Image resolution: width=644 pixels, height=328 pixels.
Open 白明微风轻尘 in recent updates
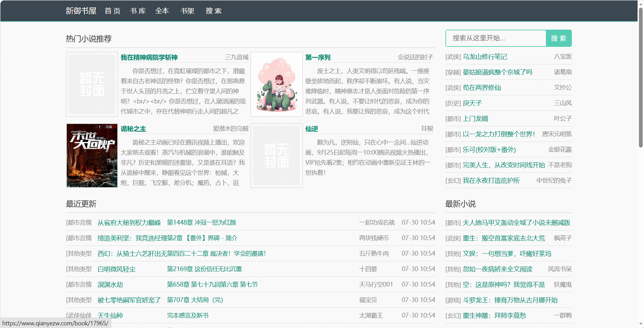click(x=117, y=269)
